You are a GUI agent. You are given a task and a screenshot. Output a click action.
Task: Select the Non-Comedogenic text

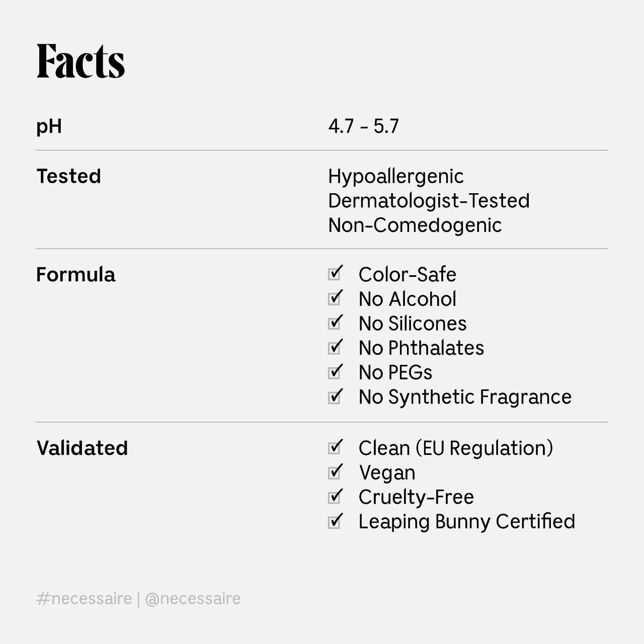click(x=415, y=225)
